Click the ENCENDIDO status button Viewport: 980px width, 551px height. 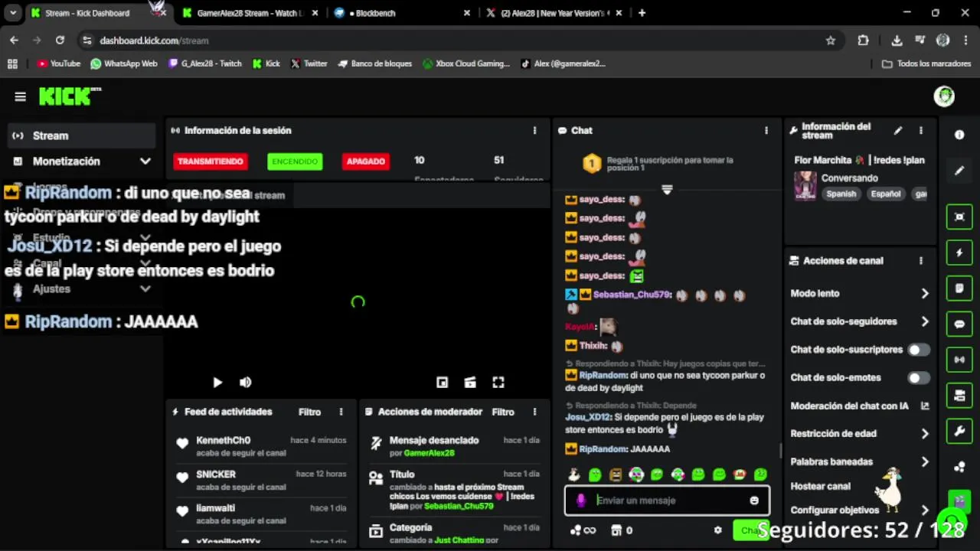[295, 161]
